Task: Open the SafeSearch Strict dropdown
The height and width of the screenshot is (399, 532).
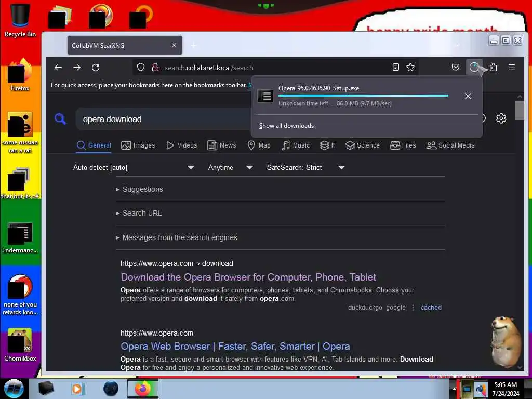Action: (305, 168)
